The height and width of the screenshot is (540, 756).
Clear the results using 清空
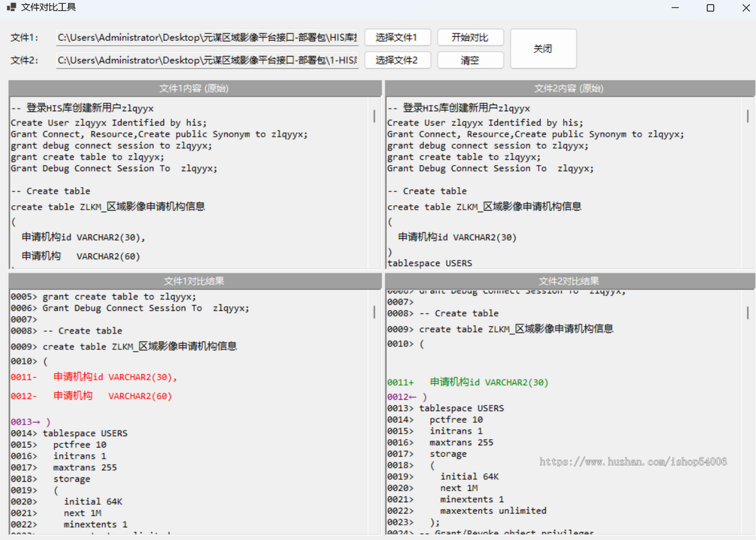(x=470, y=60)
